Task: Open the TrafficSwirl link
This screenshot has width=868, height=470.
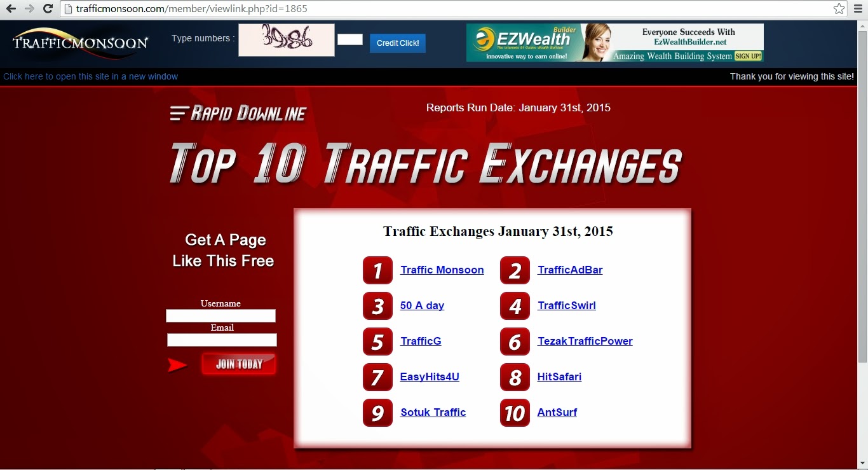Action: (567, 306)
